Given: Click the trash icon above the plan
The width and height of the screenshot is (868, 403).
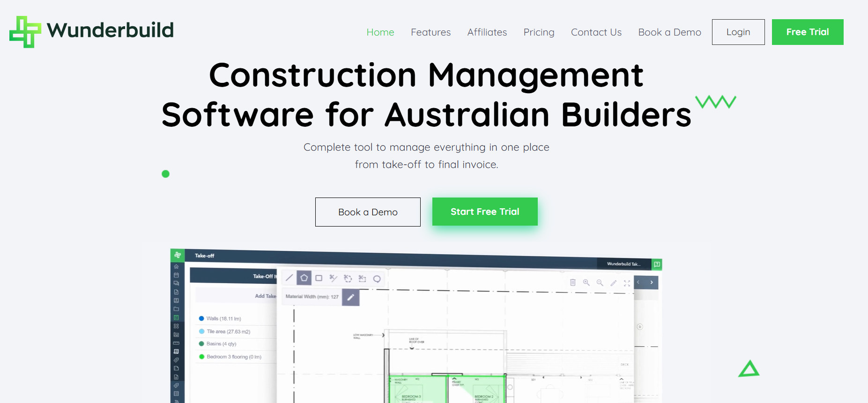Looking at the screenshot, I should tap(573, 282).
